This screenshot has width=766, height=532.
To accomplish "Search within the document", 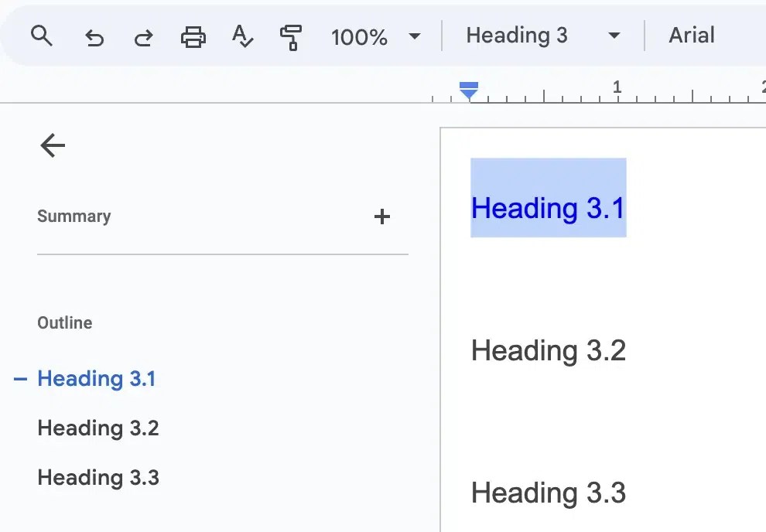I will point(42,36).
